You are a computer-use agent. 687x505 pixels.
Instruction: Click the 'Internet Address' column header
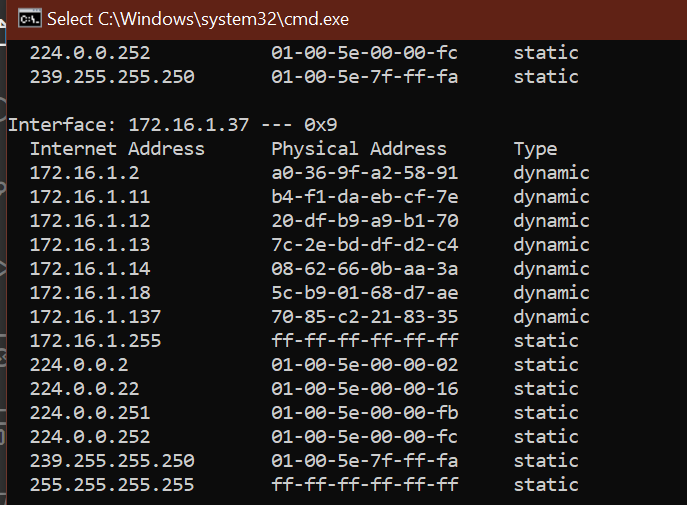click(117, 149)
